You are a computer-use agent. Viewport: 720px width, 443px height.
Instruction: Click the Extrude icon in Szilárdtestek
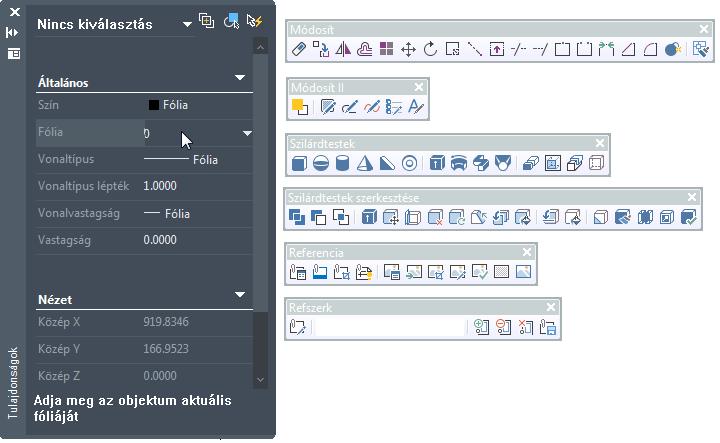(437, 163)
